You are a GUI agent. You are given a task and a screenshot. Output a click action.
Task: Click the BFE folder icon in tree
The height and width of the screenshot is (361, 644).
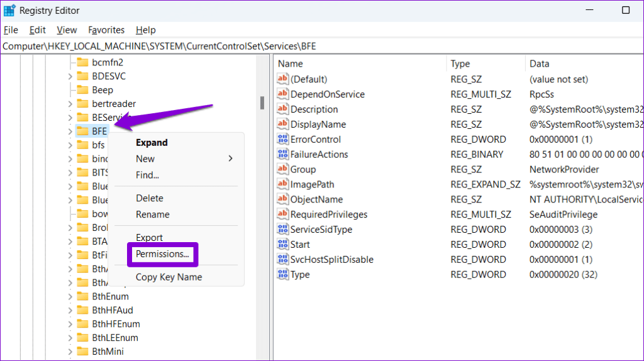point(82,131)
